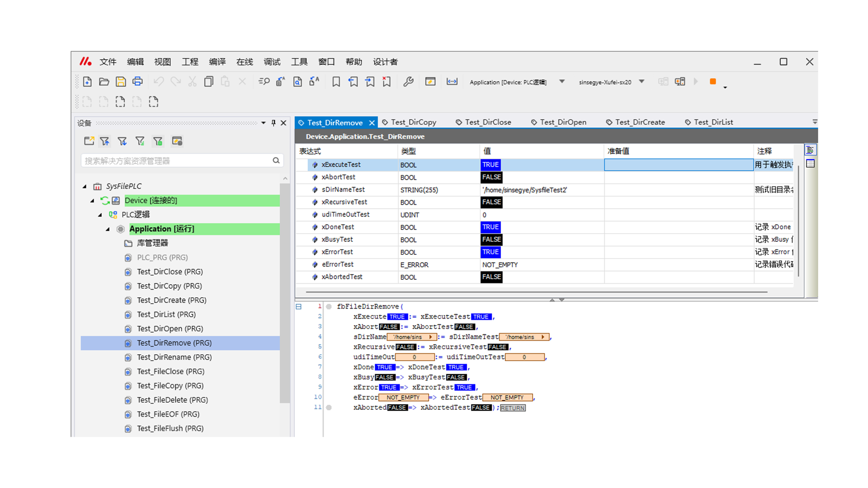Open the sinsegye-Xufei-sx20 dropdown arrow
Screen dimensions: 868x488
(642, 82)
